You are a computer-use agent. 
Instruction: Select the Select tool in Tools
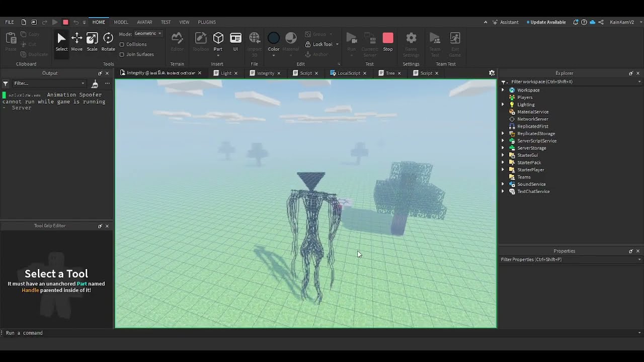click(61, 42)
